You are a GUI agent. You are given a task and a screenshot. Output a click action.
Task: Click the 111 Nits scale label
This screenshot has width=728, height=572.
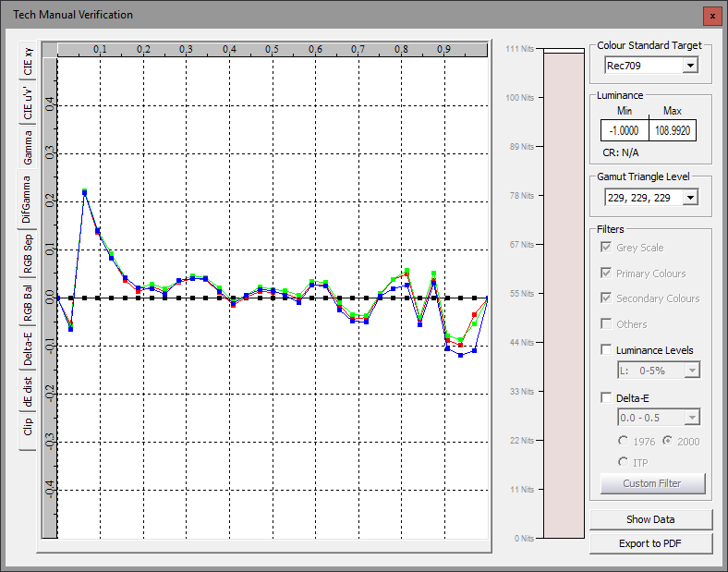click(x=520, y=49)
